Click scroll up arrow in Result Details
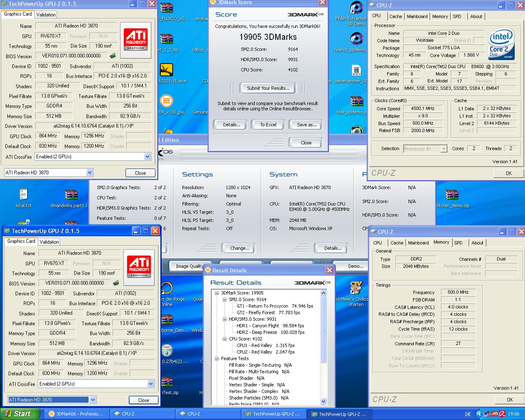 323,293
